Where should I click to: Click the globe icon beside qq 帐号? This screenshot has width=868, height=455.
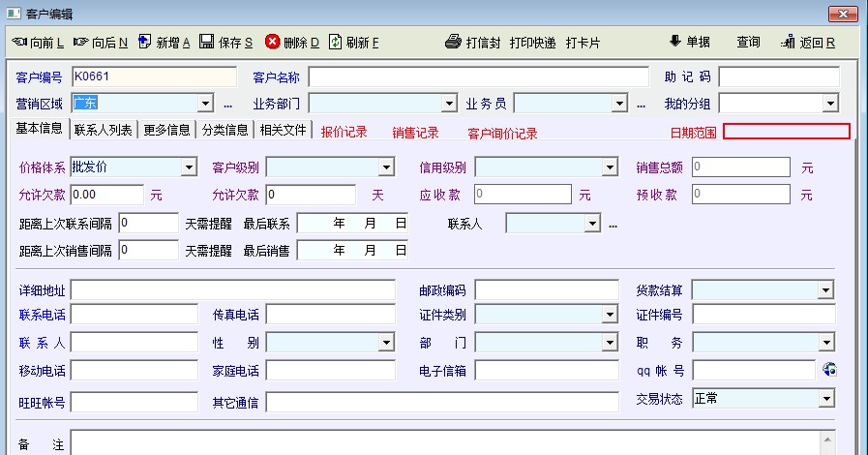pos(829,370)
